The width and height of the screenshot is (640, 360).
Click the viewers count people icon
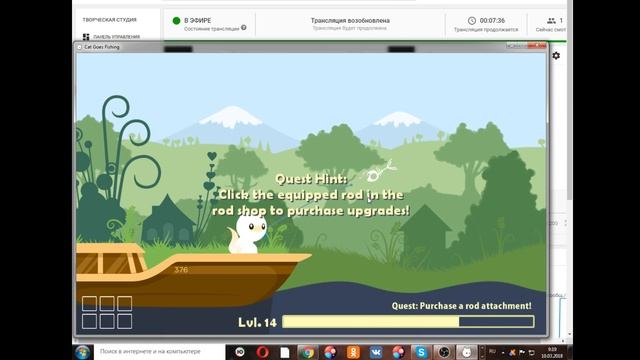pos(551,20)
